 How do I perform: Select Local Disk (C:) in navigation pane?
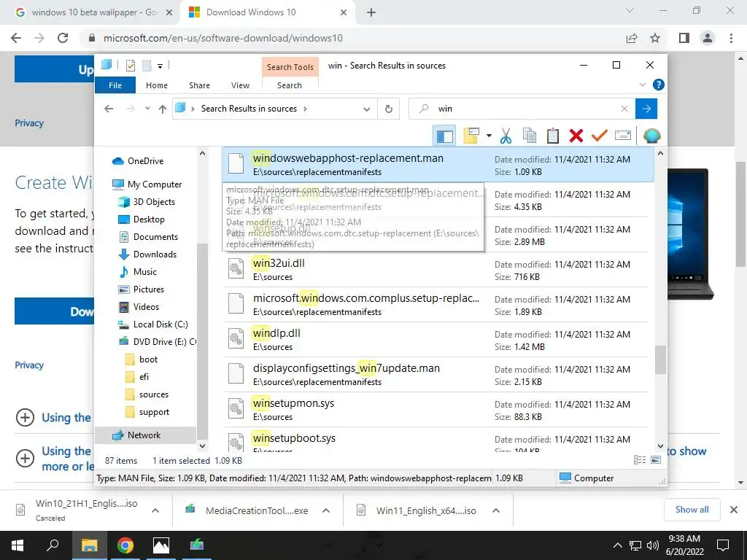(x=160, y=324)
